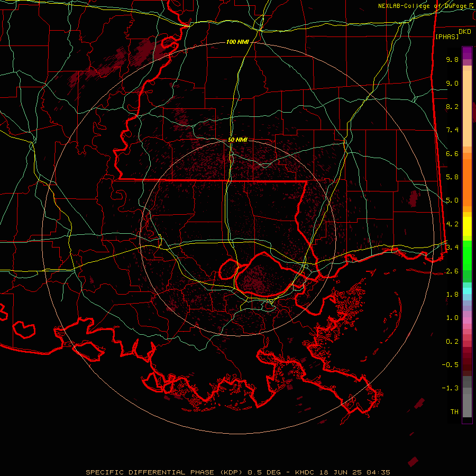The image size is (476, 476).
Task: Click the 9.0 scale value
Action: (452, 83)
